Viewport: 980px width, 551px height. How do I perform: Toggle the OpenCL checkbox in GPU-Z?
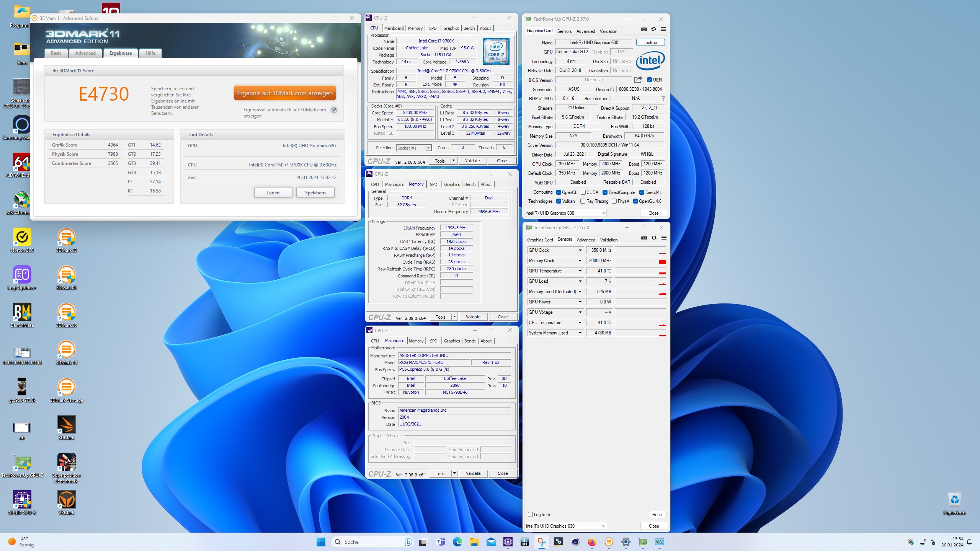[x=559, y=192]
